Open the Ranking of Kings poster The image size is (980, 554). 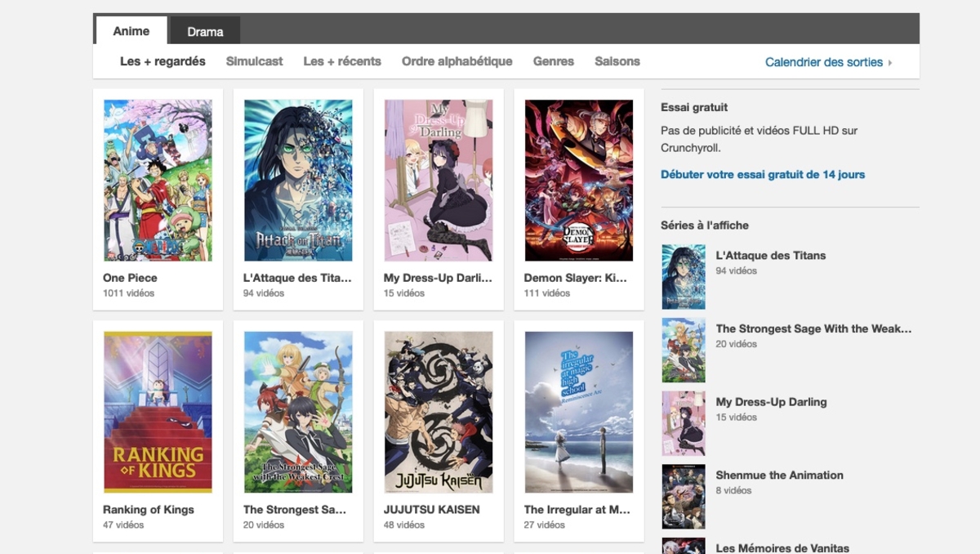click(157, 411)
